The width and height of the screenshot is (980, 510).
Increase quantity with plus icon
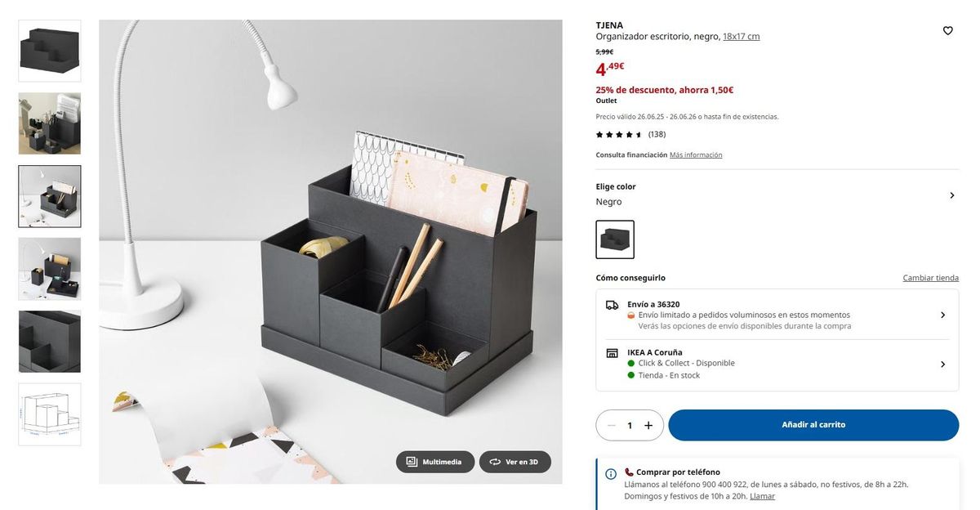click(648, 425)
